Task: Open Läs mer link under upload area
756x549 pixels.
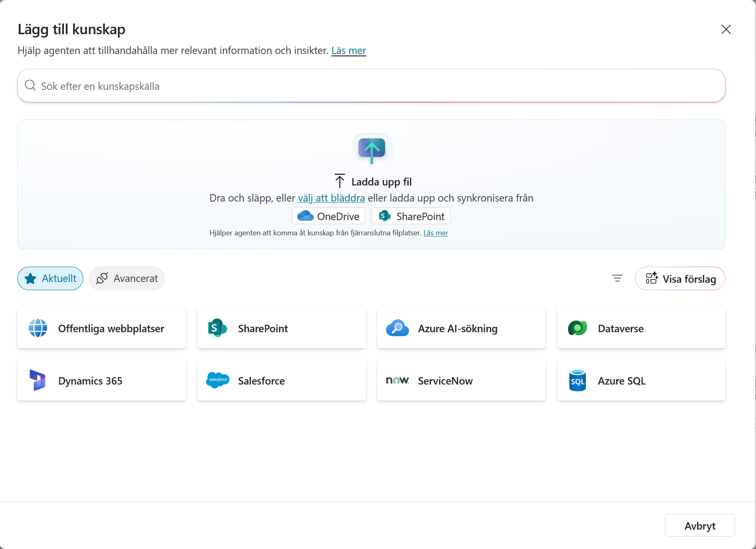Action: point(436,233)
